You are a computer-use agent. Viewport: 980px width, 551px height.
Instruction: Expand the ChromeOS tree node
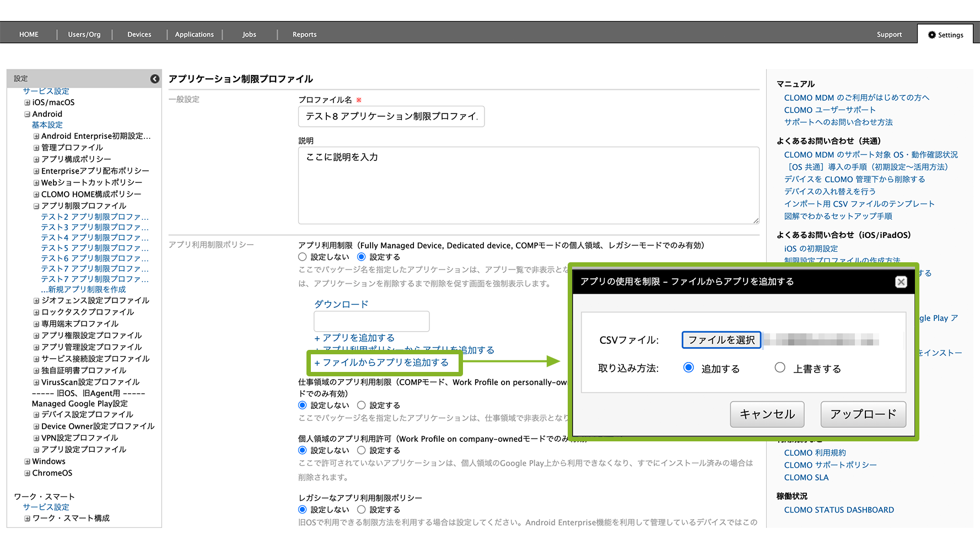27,473
